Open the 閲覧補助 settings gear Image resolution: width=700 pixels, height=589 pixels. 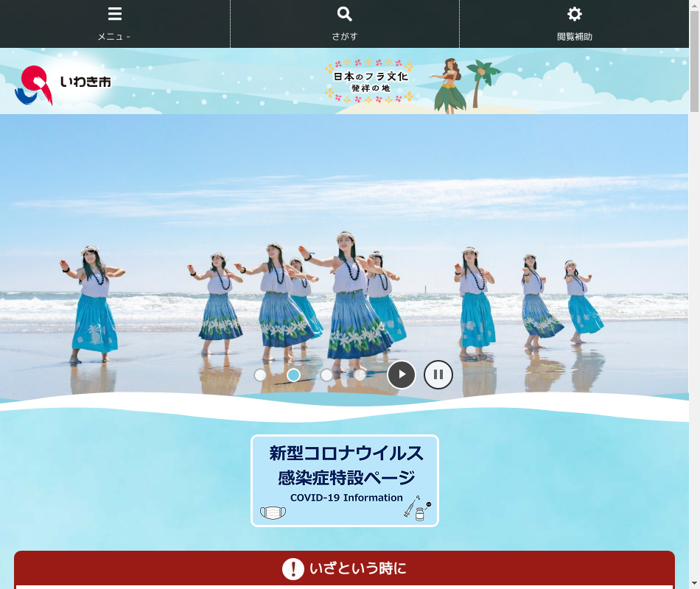pos(574,24)
